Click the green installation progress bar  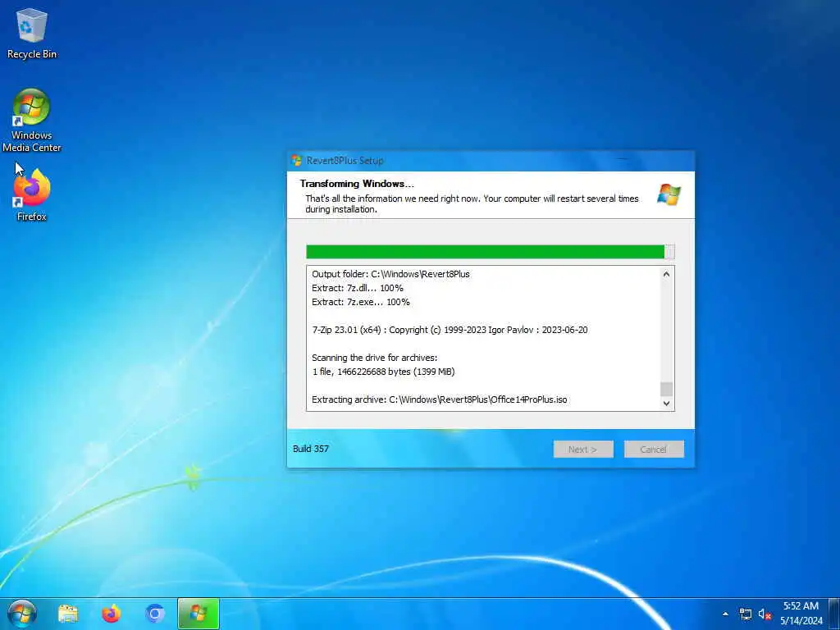[491, 252]
